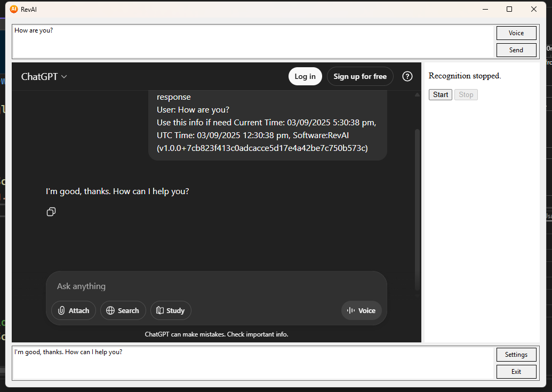The image size is (552, 392).
Task: Open RevAI Settings
Action: 516,354
